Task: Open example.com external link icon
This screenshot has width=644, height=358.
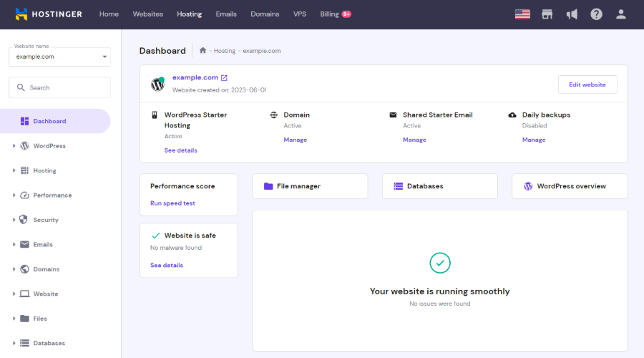Action: tap(224, 77)
